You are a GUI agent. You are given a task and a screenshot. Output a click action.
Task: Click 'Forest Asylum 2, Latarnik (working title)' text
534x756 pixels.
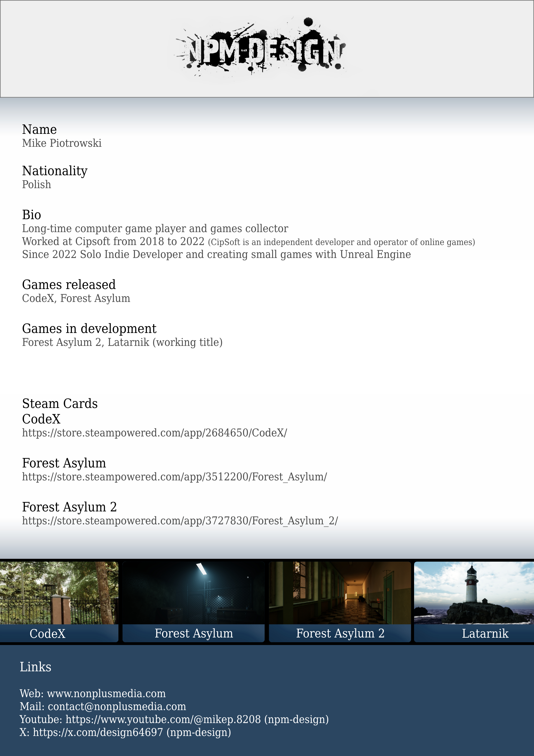(122, 342)
